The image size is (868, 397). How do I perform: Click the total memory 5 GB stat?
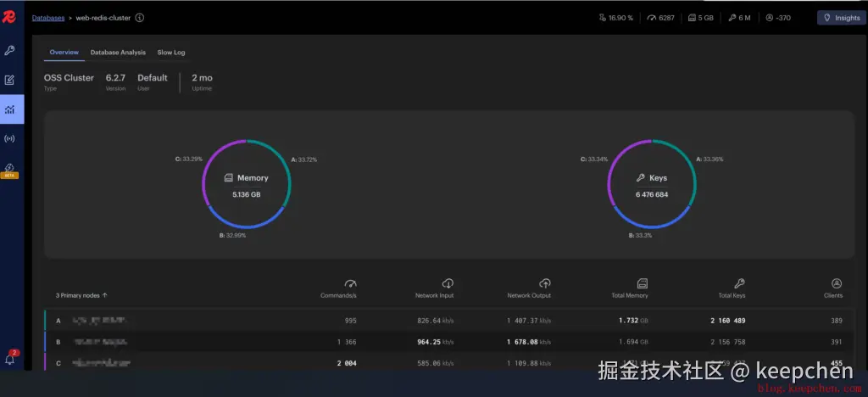tap(700, 18)
